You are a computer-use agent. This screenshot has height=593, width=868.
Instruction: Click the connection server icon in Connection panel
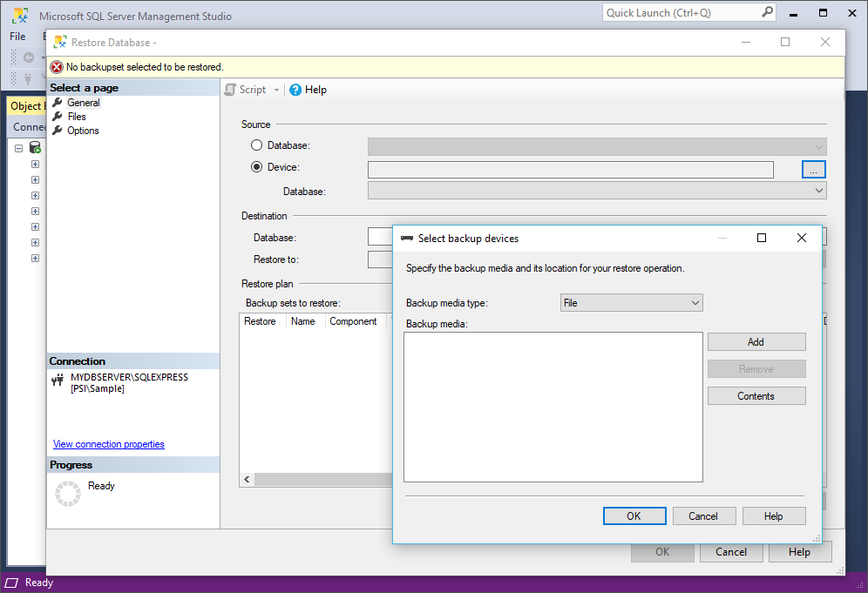58,380
